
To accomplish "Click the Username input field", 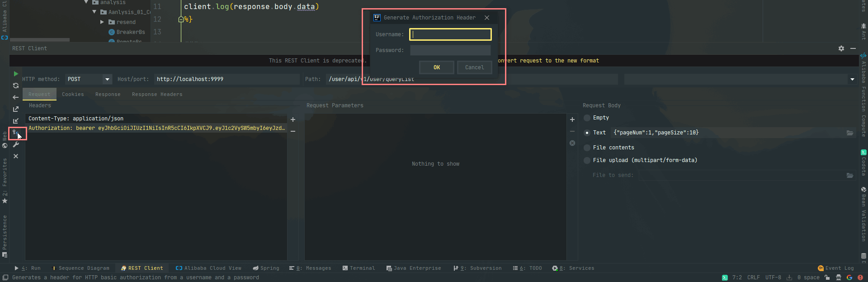I will pos(450,34).
